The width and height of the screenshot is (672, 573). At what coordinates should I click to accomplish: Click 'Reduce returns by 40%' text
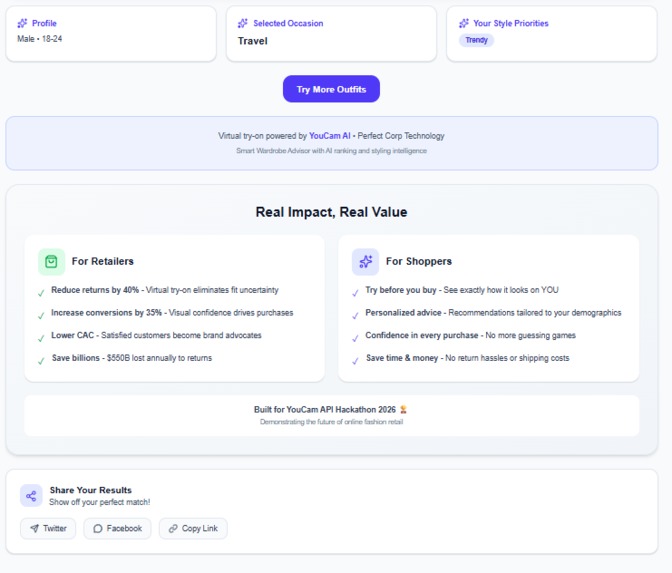click(95, 290)
